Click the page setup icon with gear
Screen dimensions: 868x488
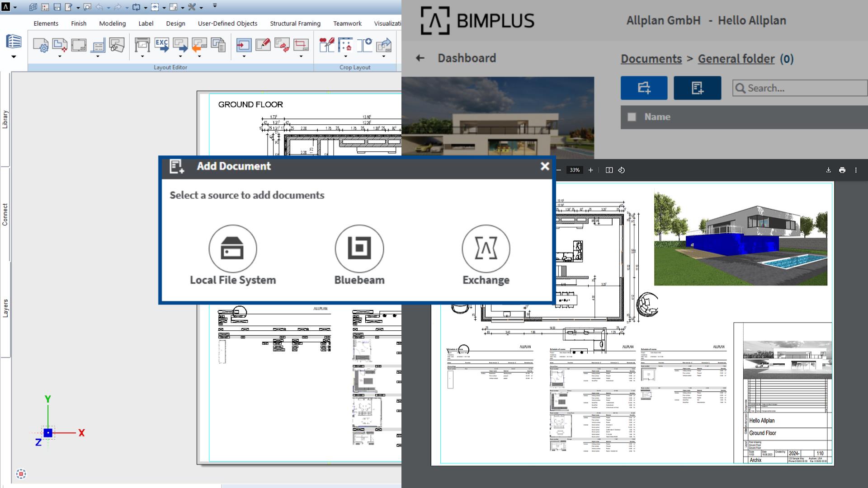coord(41,45)
